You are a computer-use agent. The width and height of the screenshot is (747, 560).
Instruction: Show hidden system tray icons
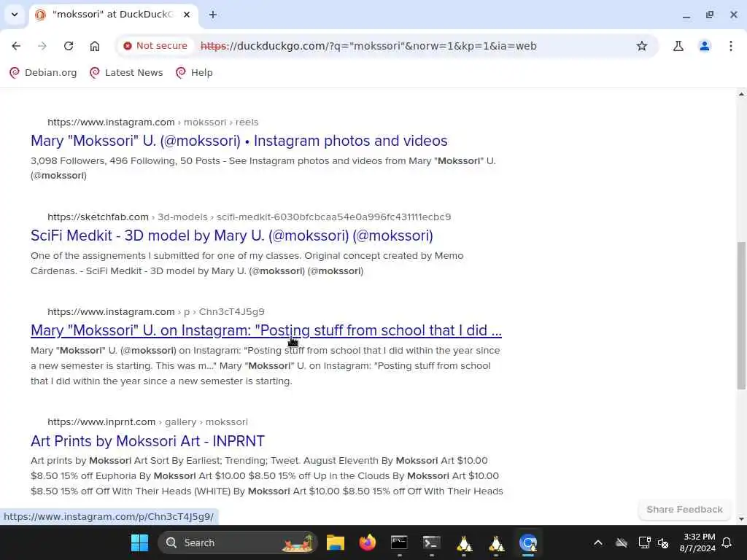pos(598,542)
